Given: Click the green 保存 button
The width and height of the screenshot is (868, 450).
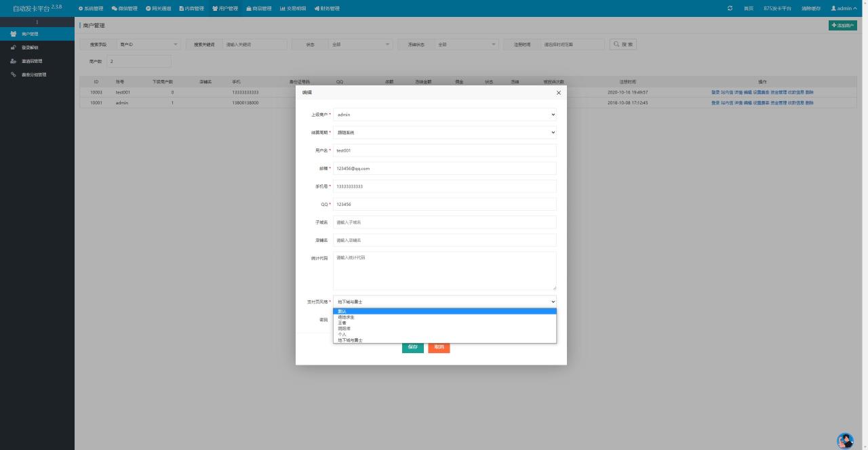Looking at the screenshot, I should coord(413,346).
